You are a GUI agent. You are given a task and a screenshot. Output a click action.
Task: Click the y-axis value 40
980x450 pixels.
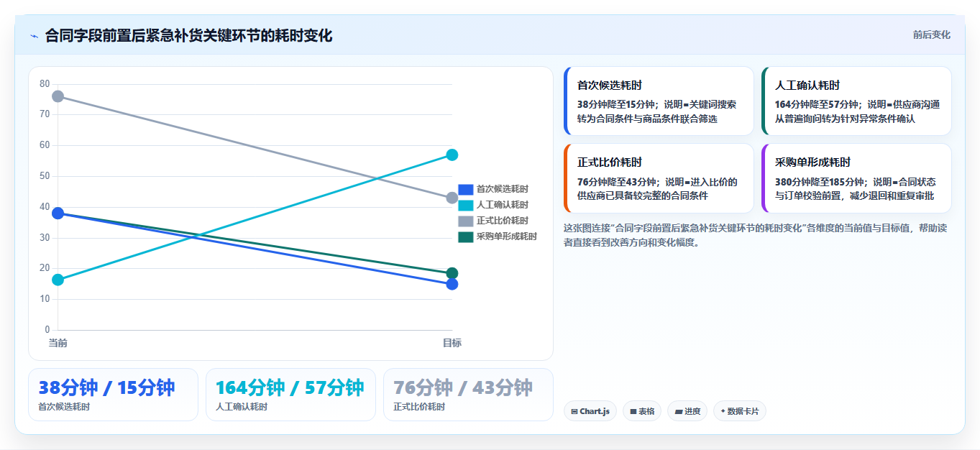[45, 206]
